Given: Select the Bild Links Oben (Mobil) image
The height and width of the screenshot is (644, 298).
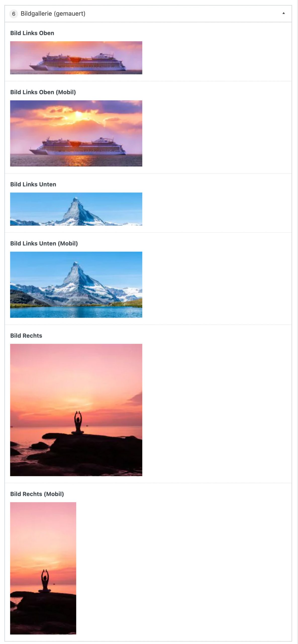Looking at the screenshot, I should click(76, 133).
